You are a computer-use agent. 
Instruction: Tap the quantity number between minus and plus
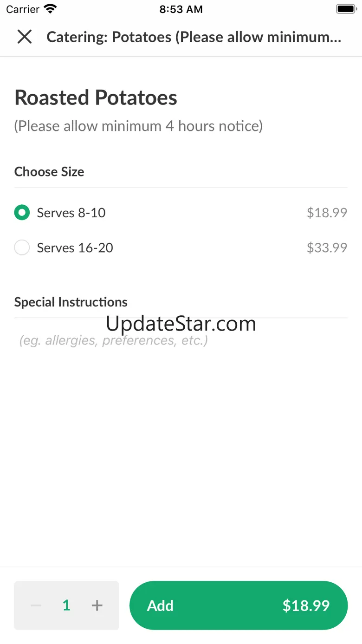click(x=66, y=605)
